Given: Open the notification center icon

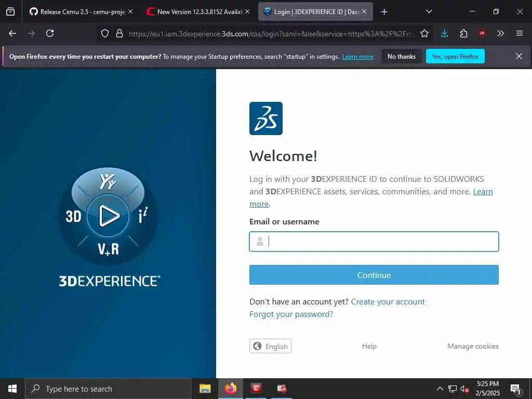Looking at the screenshot, I should click(x=515, y=389).
